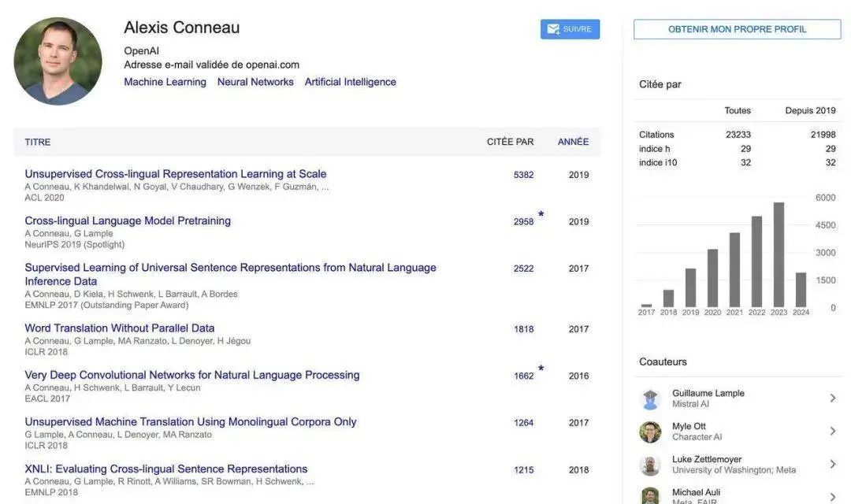Sort publications by ANNÉE column
851x504 pixels.
tap(573, 142)
